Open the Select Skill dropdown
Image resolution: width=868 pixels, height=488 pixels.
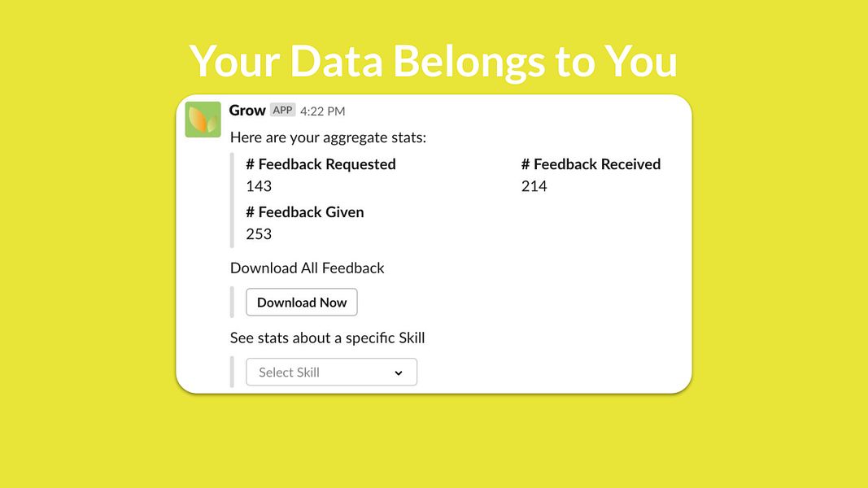332,372
